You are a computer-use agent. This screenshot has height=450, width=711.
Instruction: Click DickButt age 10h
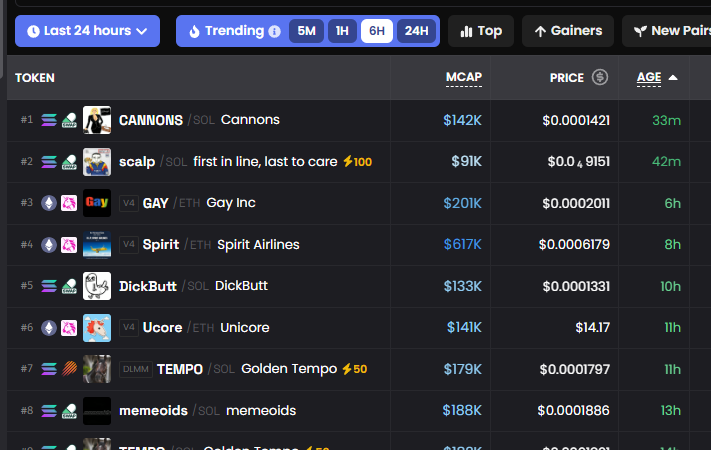(671, 286)
